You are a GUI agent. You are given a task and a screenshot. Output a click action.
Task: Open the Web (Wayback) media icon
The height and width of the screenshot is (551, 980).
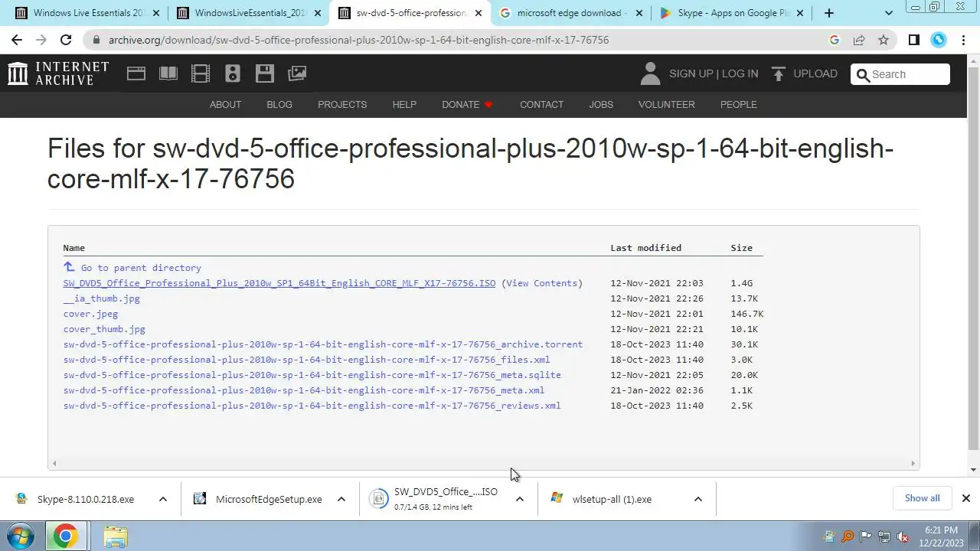click(x=136, y=73)
